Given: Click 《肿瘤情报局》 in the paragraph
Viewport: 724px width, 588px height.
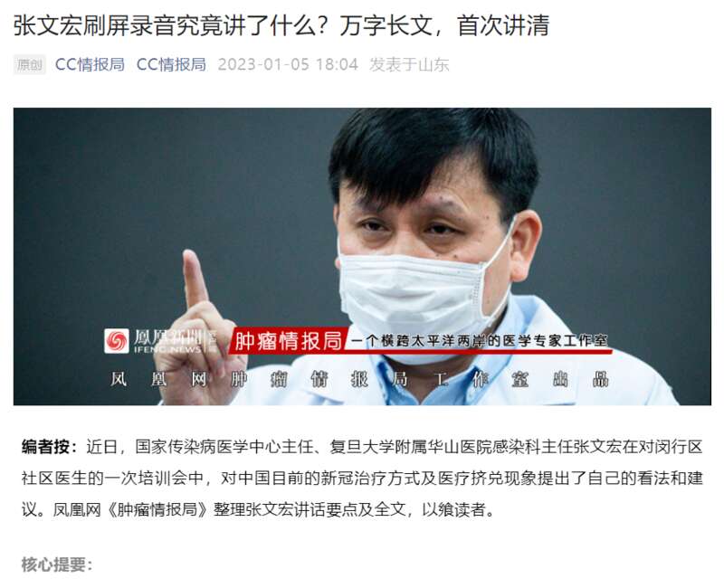Looking at the screenshot, I should [x=157, y=509].
